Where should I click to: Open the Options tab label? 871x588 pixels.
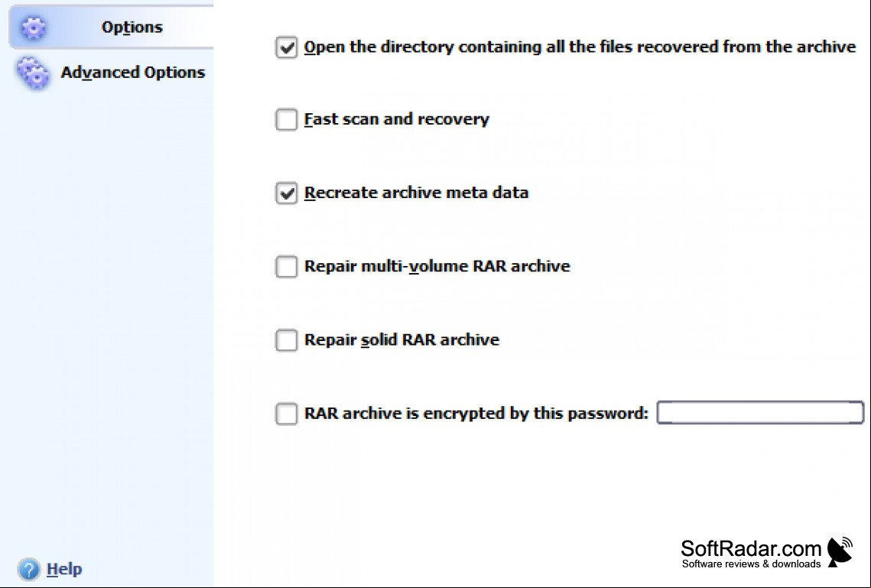[132, 28]
